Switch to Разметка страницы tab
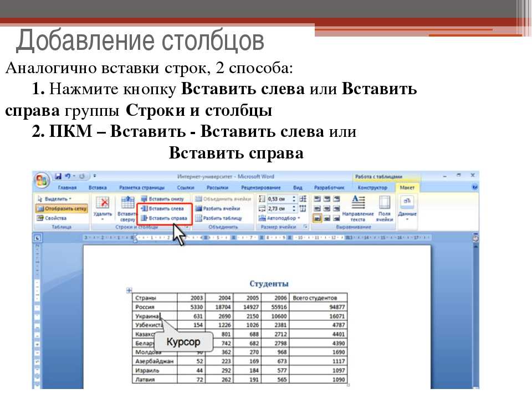This screenshot has width=532, height=399. click(142, 187)
